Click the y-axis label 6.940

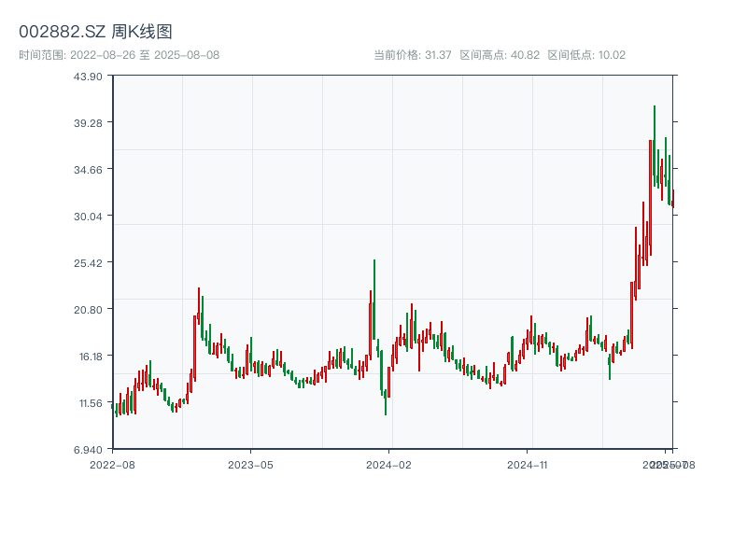(x=88, y=450)
